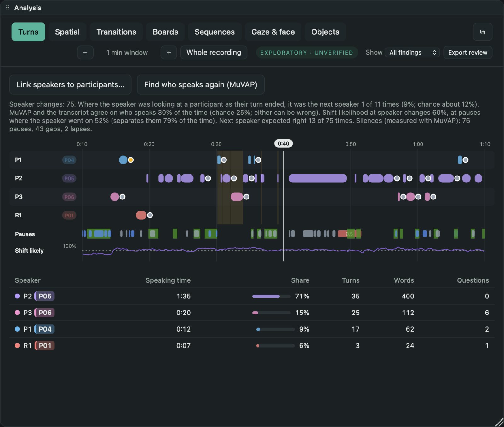The width and height of the screenshot is (504, 427).
Task: Click Export review
Action: click(x=468, y=53)
